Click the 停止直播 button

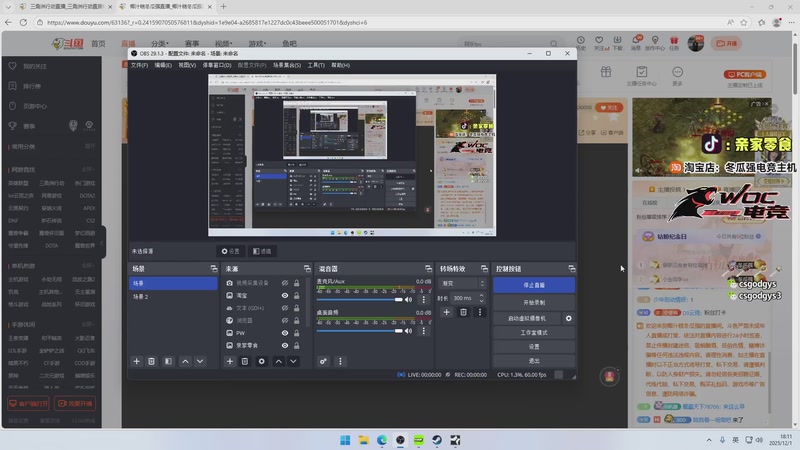534,285
